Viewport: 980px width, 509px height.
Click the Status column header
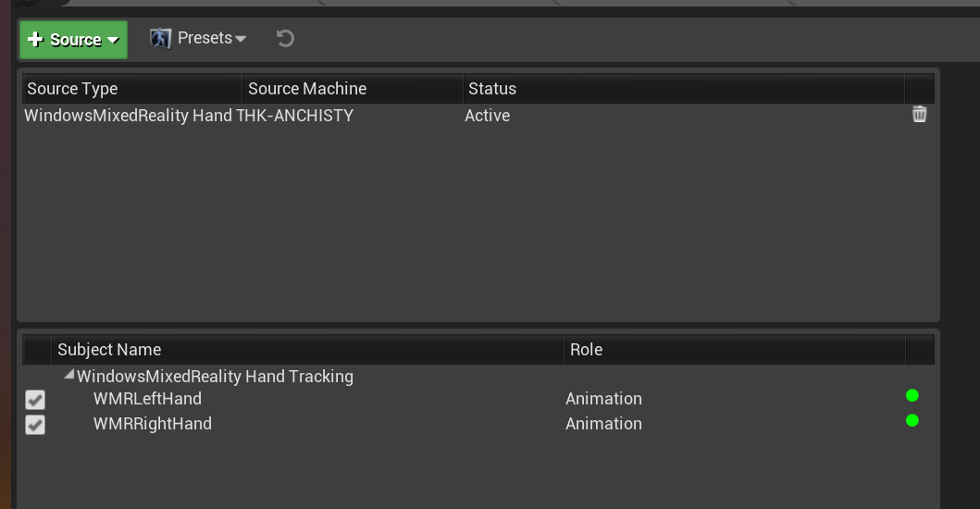tap(492, 89)
